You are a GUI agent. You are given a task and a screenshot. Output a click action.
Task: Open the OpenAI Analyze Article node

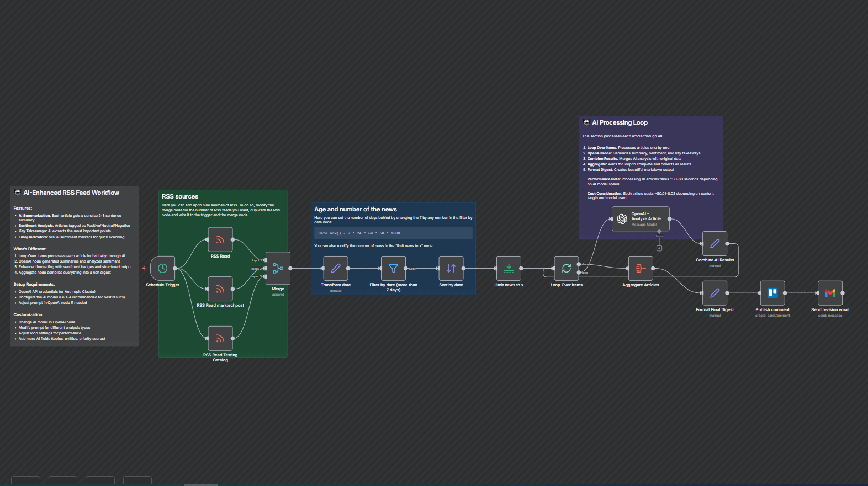641,219
